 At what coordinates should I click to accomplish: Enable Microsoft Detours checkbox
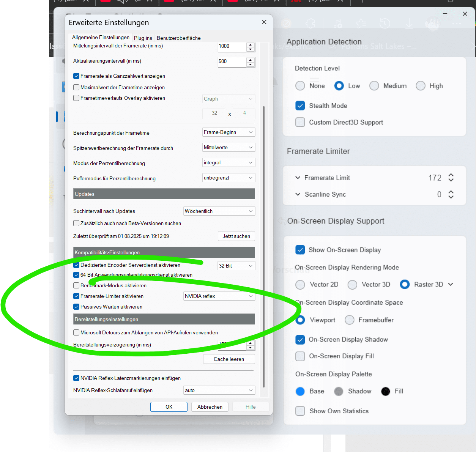tap(76, 332)
